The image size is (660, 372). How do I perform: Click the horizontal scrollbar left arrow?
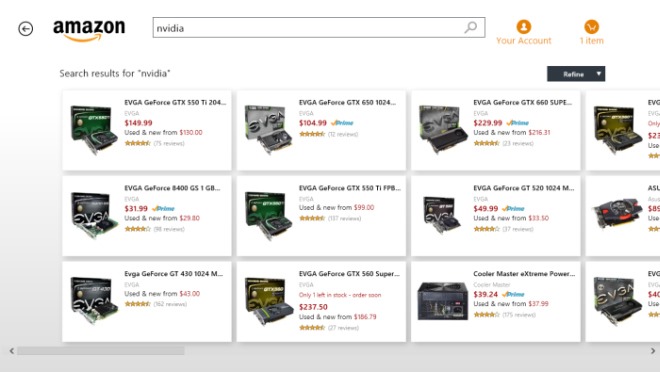(x=12, y=351)
